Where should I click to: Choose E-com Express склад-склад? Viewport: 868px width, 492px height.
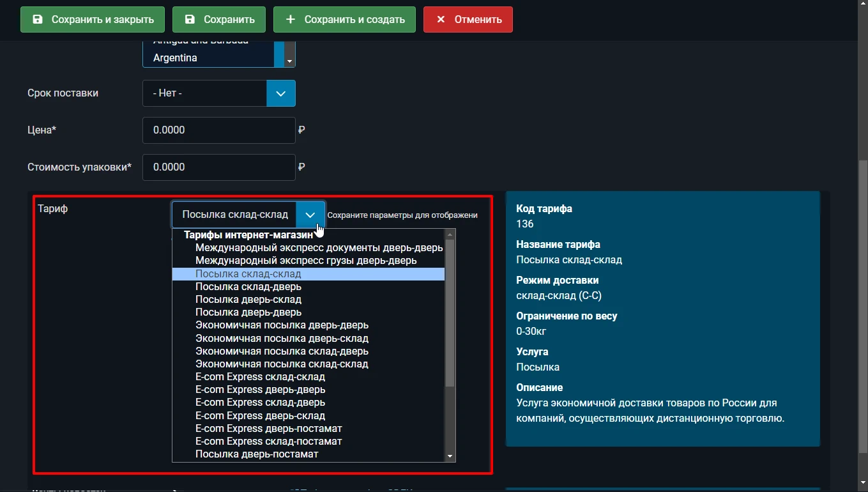click(x=308, y=377)
